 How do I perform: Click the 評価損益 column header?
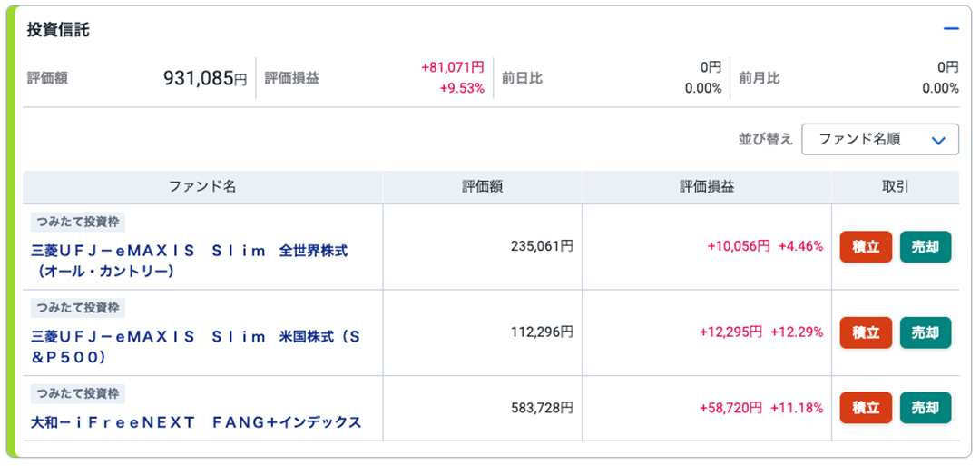coord(707,187)
